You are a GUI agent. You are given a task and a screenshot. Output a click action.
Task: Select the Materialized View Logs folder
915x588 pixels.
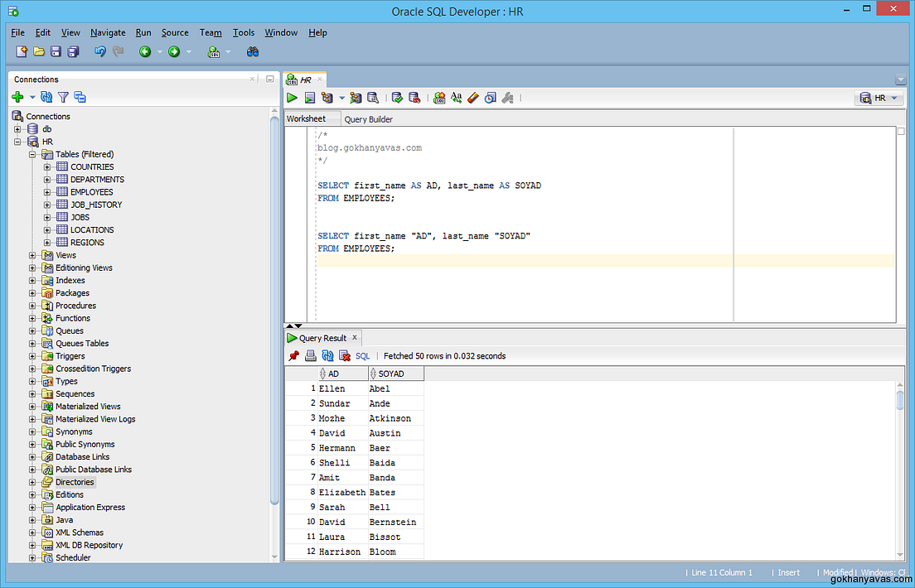coord(95,419)
